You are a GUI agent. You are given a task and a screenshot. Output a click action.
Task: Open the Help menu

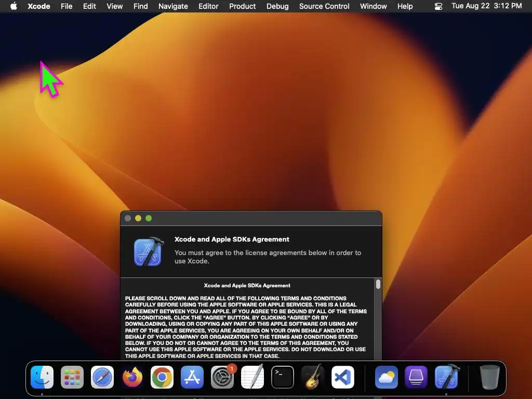point(405,6)
